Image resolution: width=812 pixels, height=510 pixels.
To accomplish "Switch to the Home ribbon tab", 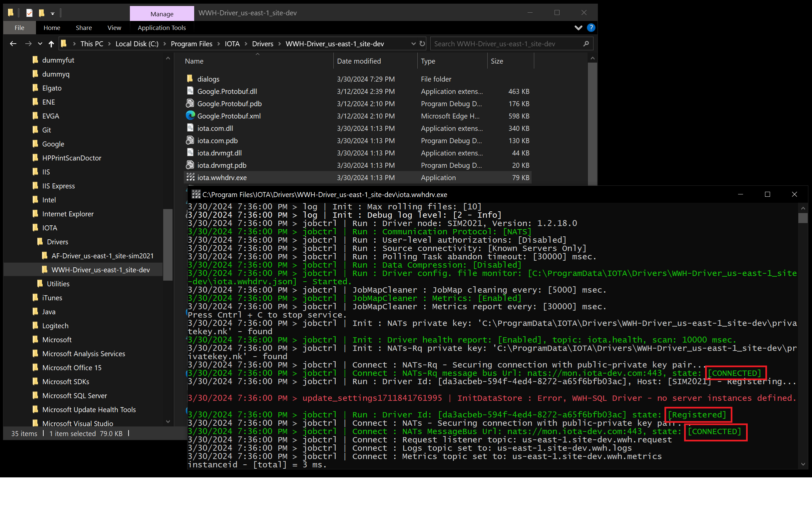I will point(52,28).
